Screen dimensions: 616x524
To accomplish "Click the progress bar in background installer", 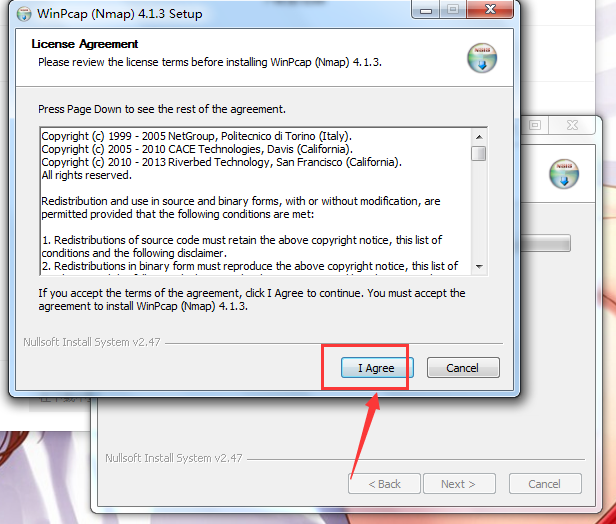I will (545, 243).
